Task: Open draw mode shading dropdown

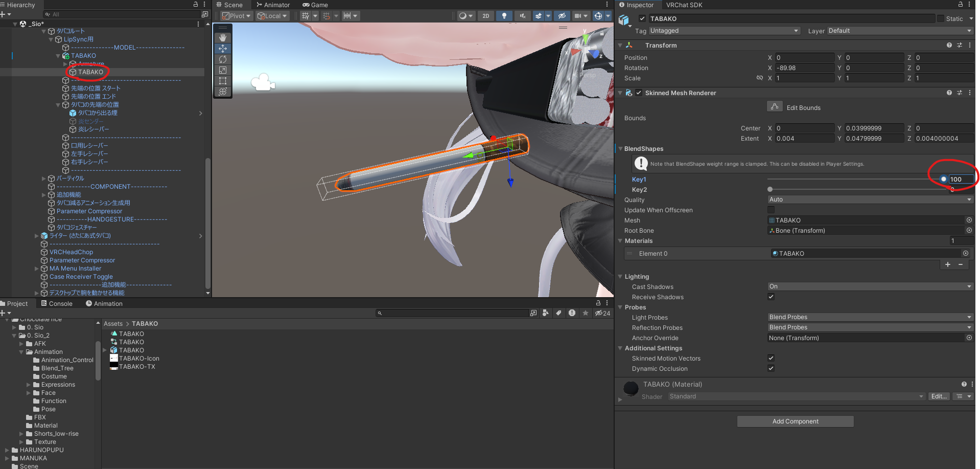Action: tap(465, 16)
